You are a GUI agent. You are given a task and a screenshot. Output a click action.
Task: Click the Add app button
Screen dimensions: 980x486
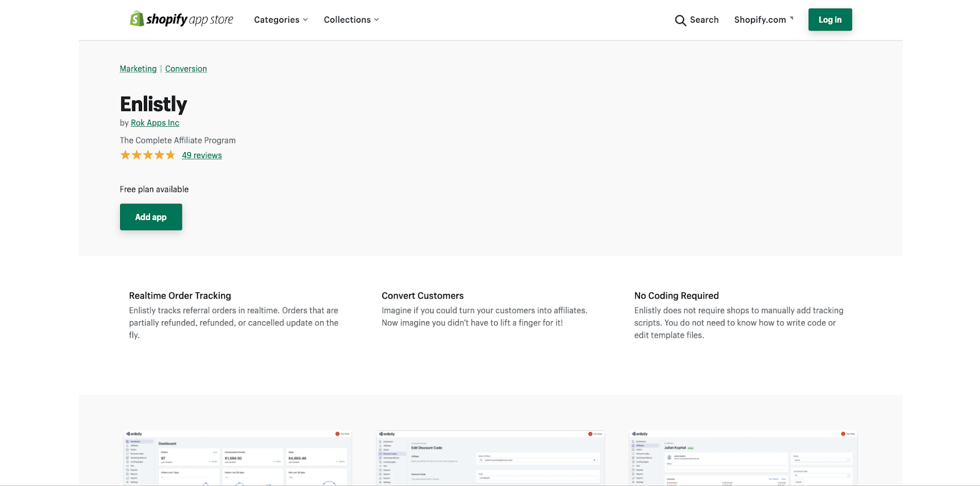coord(151,217)
